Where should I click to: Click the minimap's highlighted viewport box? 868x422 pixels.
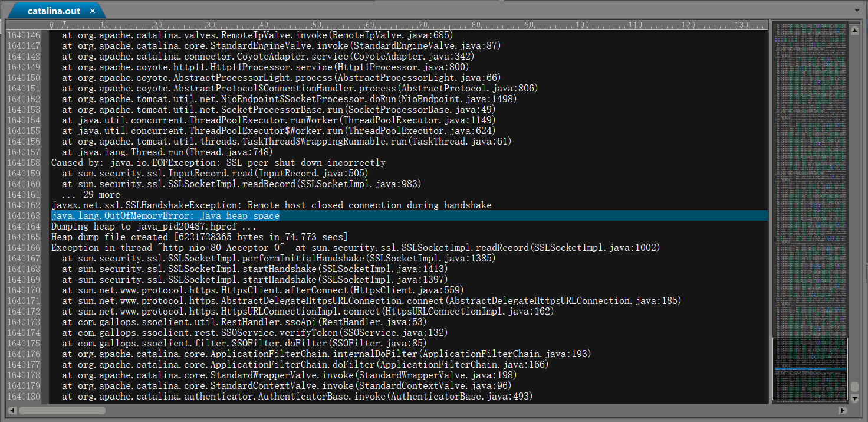point(810,369)
